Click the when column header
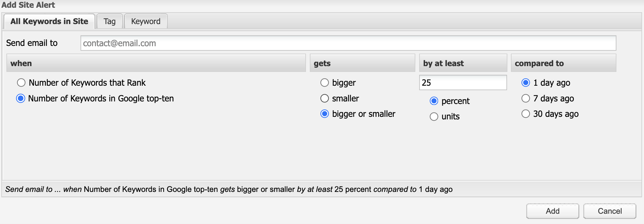 [156, 63]
